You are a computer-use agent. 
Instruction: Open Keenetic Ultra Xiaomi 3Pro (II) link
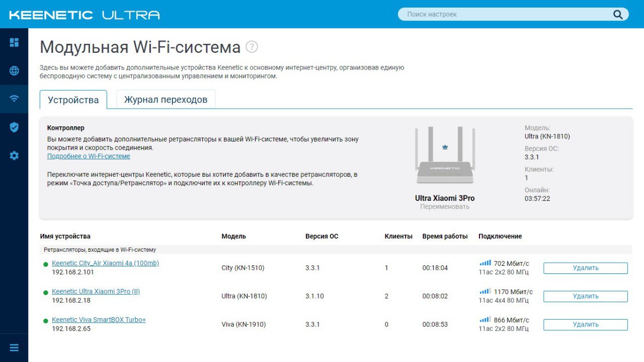(96, 292)
